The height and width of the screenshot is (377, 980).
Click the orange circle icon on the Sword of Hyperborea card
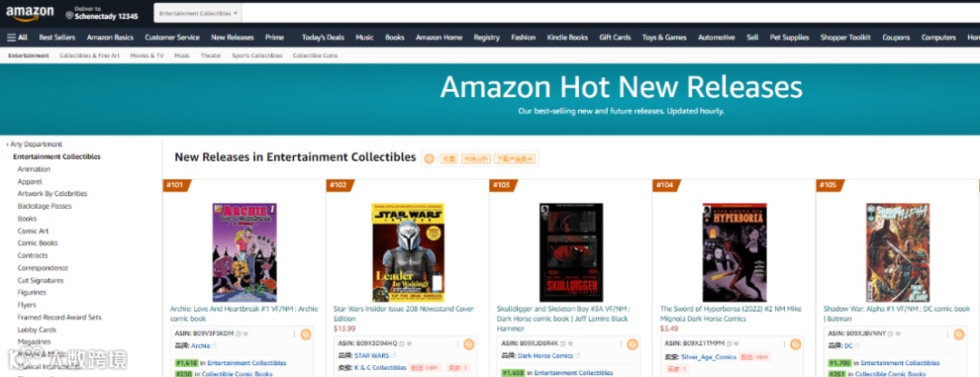pyautogui.click(x=795, y=344)
